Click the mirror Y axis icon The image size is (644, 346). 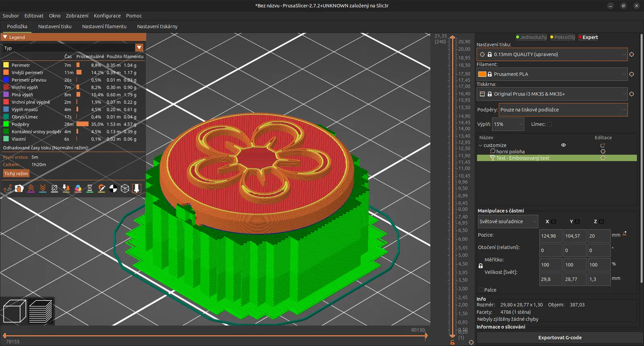577,222
